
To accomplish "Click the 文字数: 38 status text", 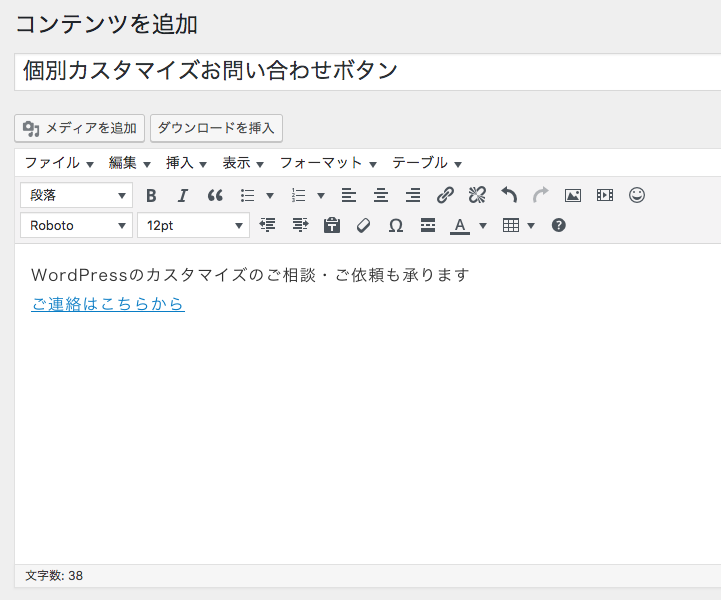I will [54, 576].
